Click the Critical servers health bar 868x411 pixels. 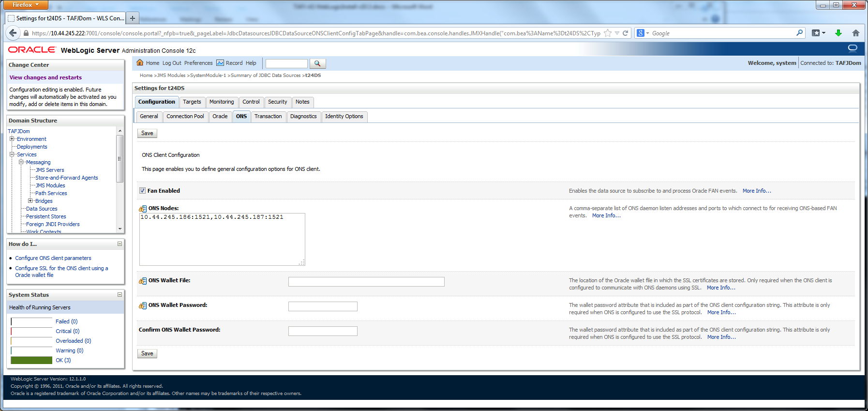(x=31, y=331)
